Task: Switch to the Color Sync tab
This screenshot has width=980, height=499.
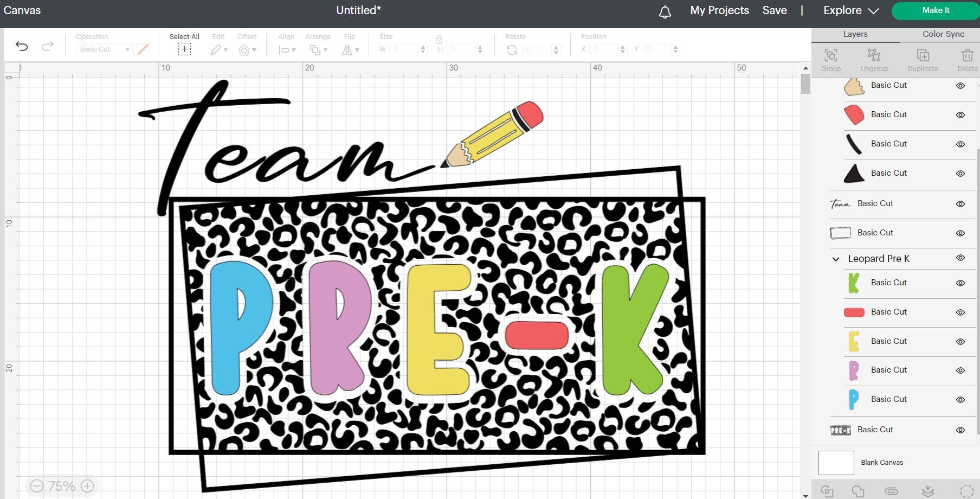Action: click(x=943, y=34)
